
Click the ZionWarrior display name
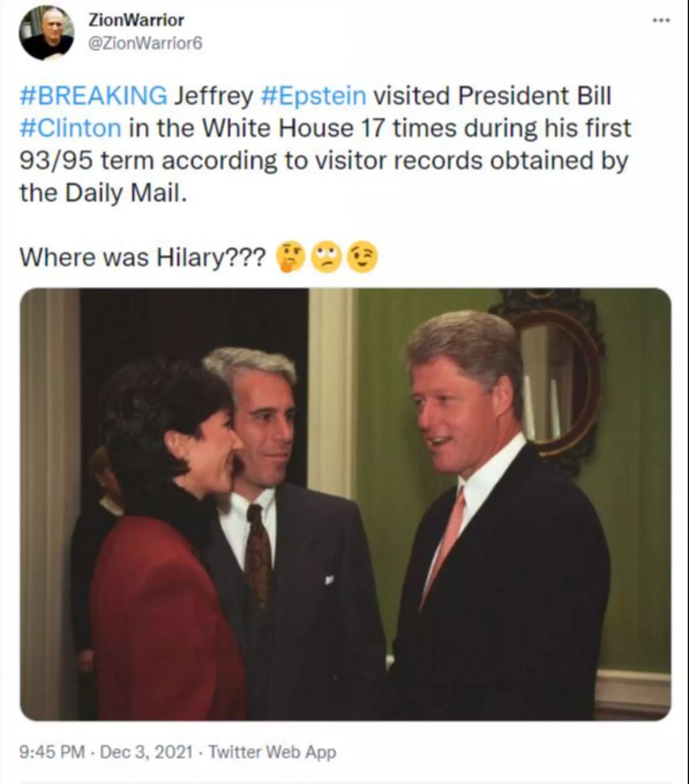[136, 20]
